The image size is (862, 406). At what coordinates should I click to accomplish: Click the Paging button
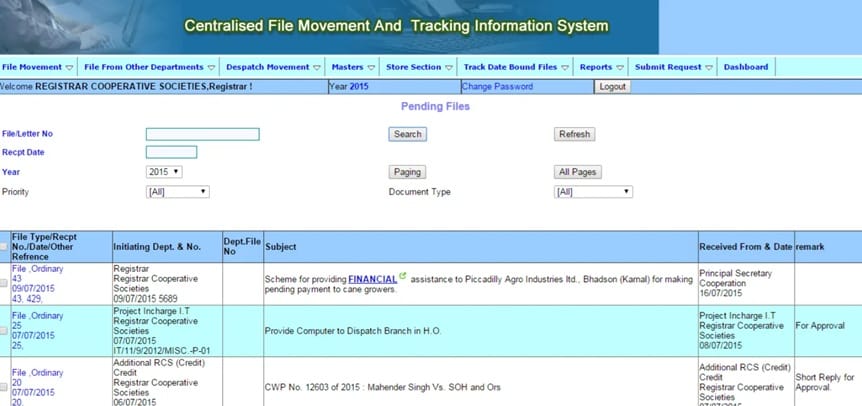pos(407,172)
